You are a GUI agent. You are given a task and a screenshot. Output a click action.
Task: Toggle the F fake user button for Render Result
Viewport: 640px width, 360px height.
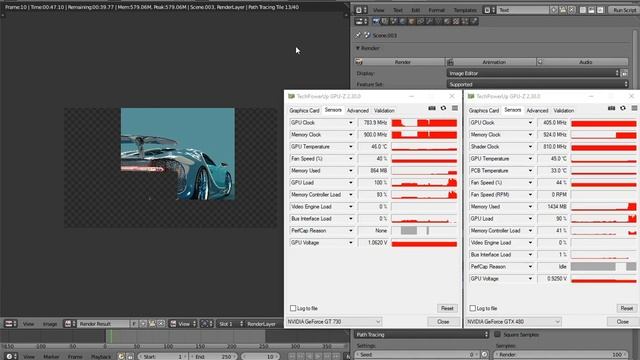coord(134,324)
